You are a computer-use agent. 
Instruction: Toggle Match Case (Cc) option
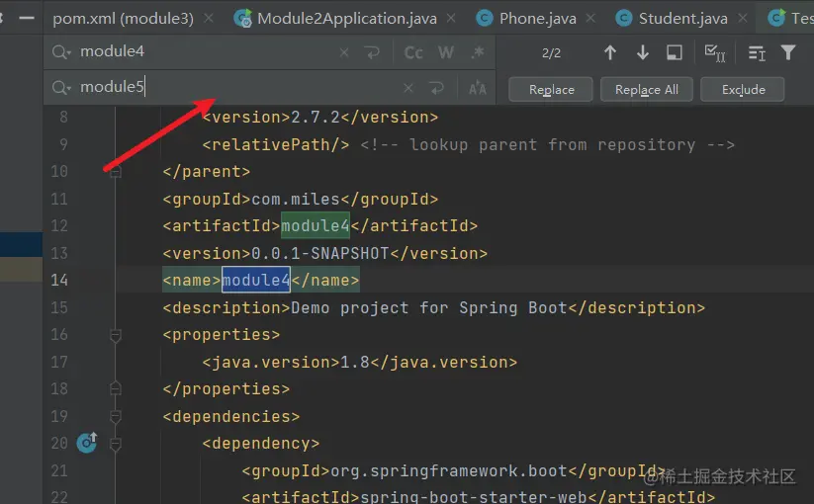pos(413,52)
